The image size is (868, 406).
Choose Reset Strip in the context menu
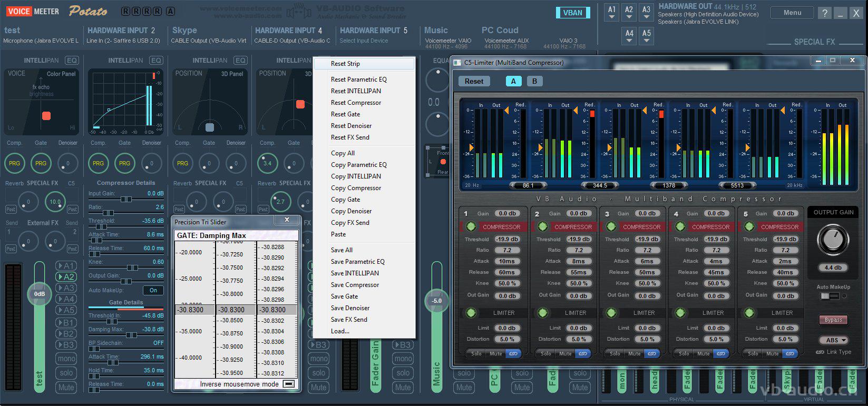tap(364, 64)
